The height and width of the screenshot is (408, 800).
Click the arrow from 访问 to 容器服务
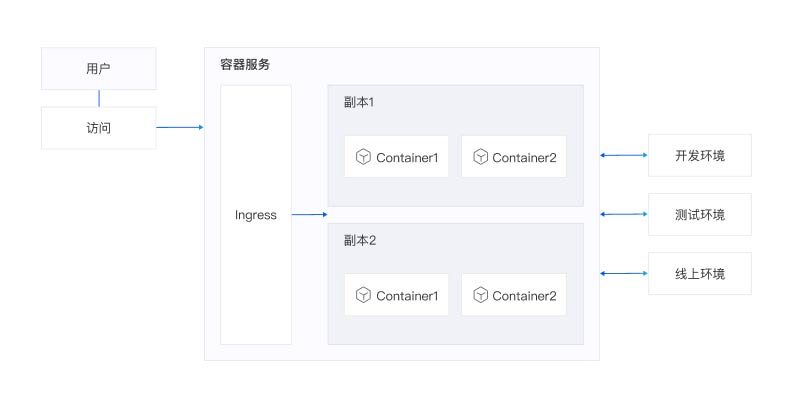pyautogui.click(x=180, y=127)
